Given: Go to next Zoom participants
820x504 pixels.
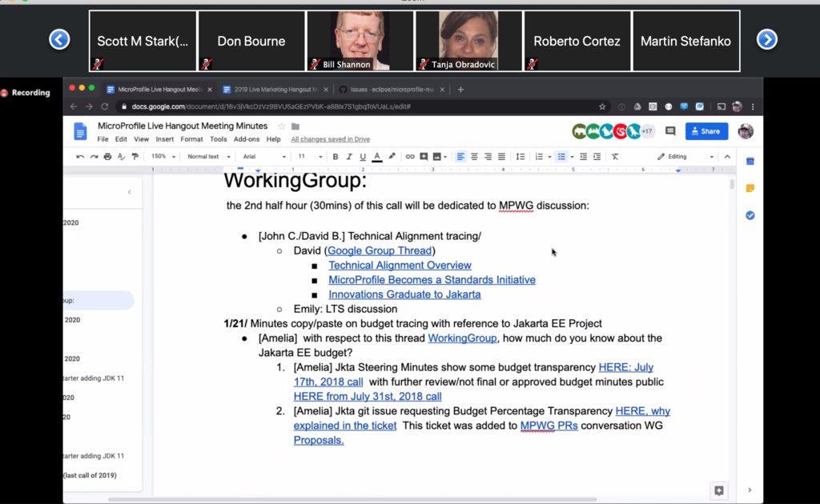Looking at the screenshot, I should [766, 40].
